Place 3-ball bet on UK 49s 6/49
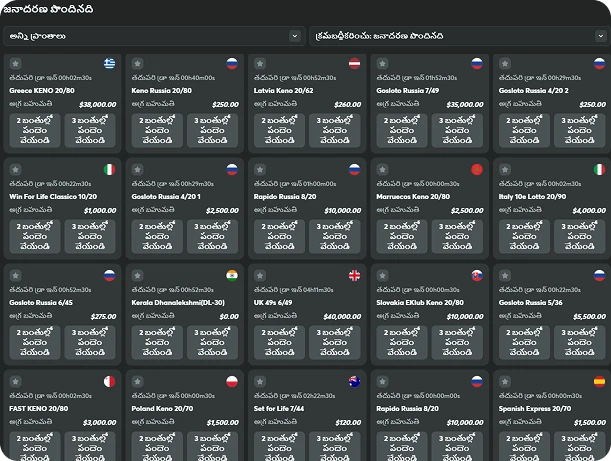This screenshot has height=461, width=611. pos(338,343)
